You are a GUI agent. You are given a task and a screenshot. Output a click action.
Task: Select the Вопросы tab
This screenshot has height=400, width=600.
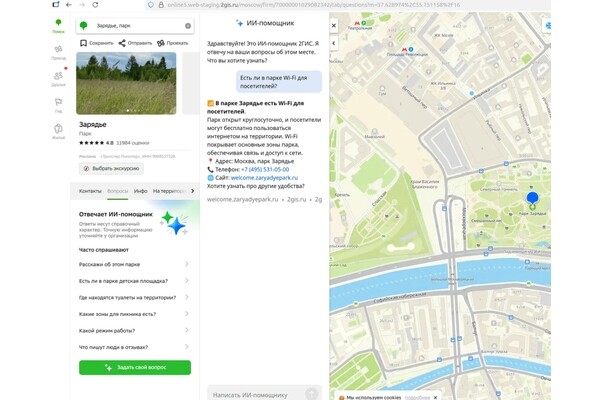[117, 191]
